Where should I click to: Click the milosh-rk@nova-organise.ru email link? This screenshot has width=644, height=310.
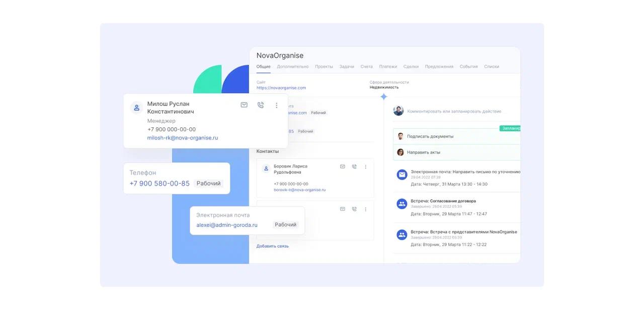coord(183,138)
